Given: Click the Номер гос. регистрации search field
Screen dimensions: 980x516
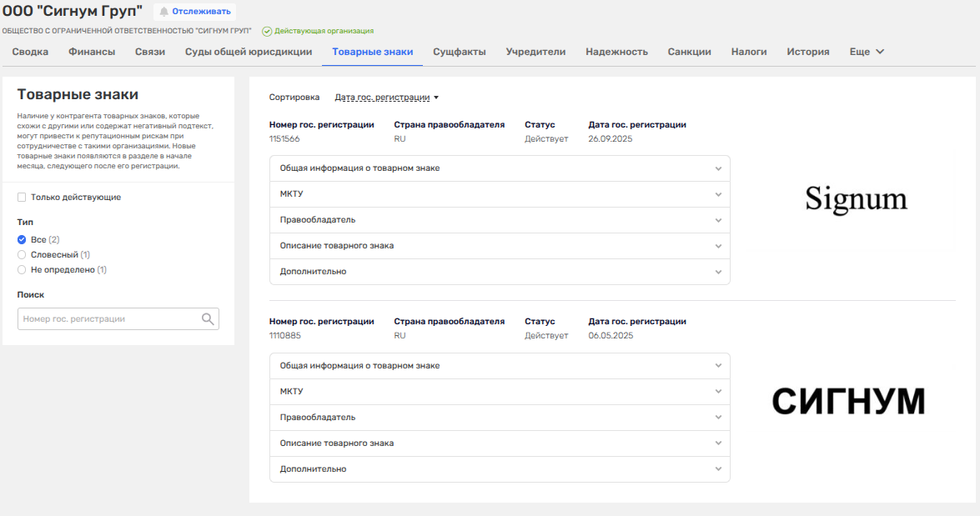Looking at the screenshot, I should click(x=108, y=319).
